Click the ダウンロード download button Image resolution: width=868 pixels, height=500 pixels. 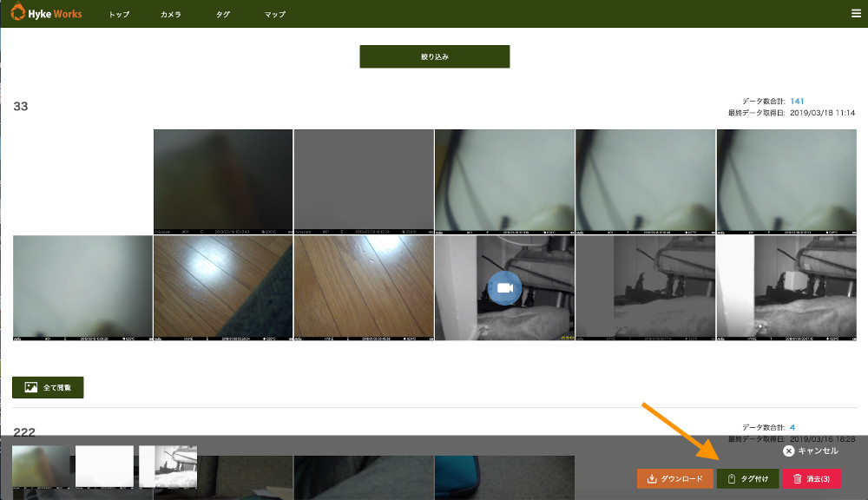pyautogui.click(x=674, y=478)
